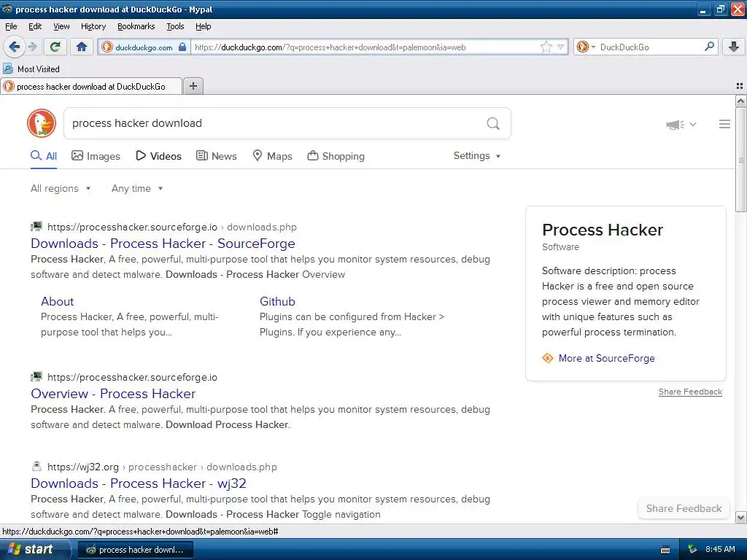Viewport: 747px width, 560px height.
Task: Open the Most Visited bookmarks folder
Action: pos(31,69)
